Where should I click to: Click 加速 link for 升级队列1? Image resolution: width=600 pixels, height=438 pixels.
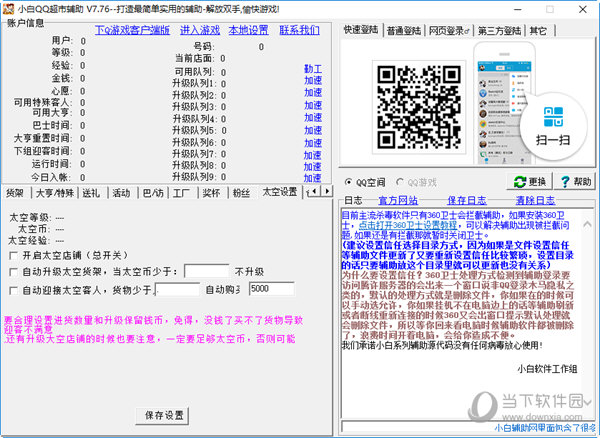click(313, 81)
